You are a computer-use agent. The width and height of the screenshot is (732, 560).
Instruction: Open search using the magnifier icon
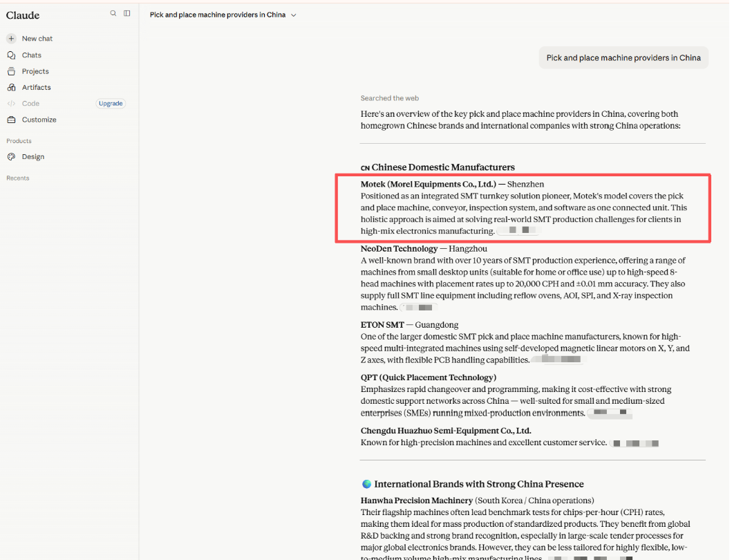(113, 14)
